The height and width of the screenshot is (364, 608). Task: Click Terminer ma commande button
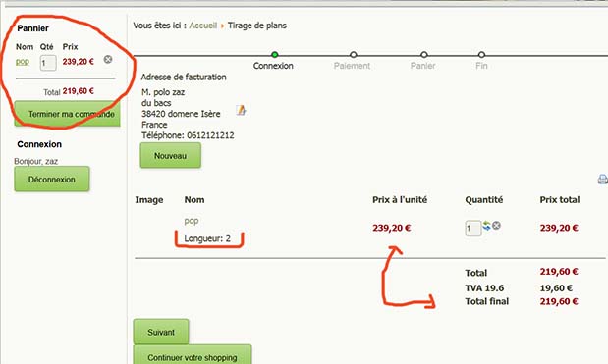pos(67,114)
